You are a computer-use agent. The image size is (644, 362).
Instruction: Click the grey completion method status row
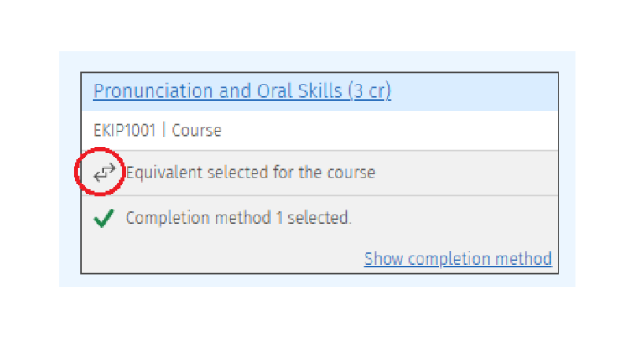[320, 234]
